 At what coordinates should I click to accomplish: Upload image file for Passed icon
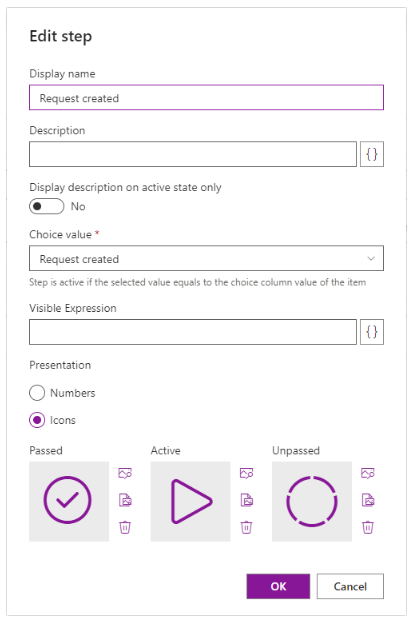tap(125, 500)
